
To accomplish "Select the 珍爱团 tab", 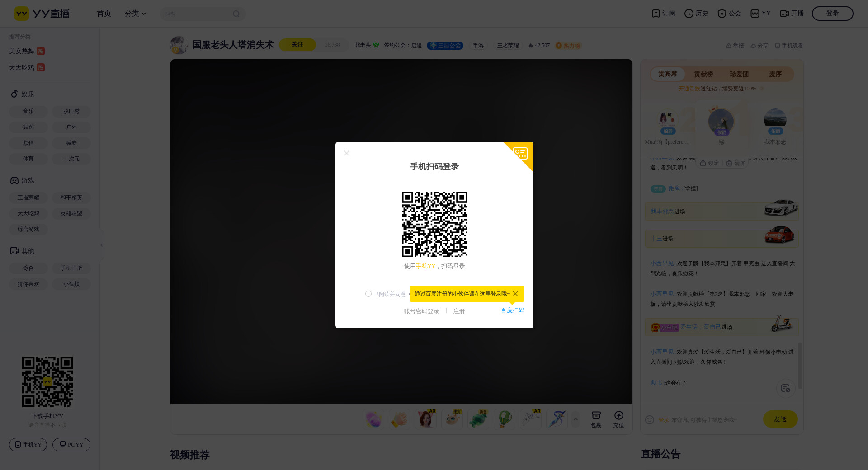I will (739, 74).
